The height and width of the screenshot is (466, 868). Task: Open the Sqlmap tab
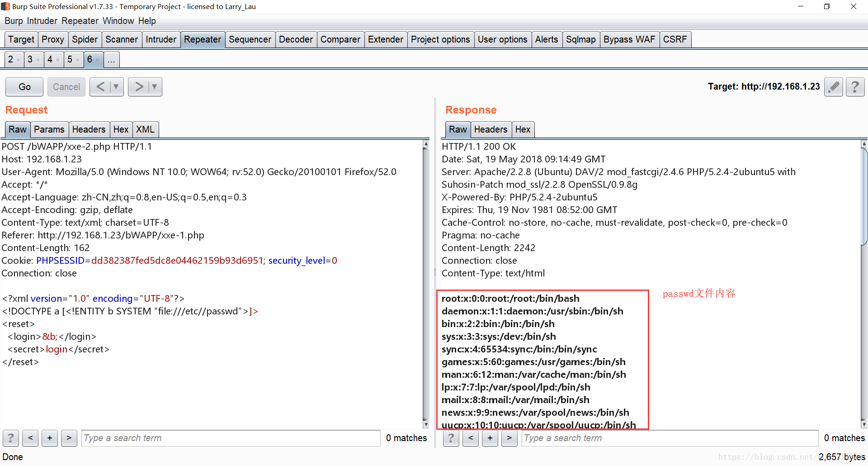pyautogui.click(x=581, y=40)
